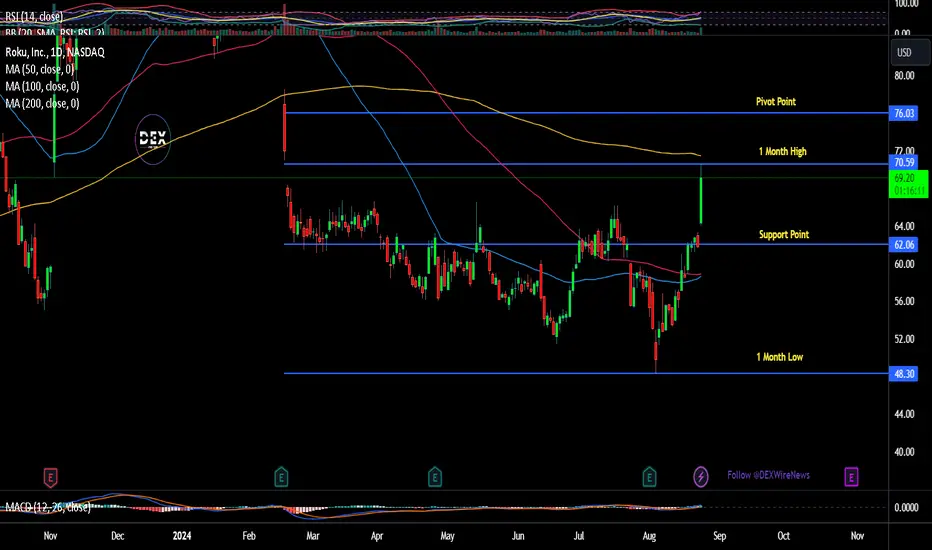This screenshot has height=550, width=932.
Task: Click the Jul label on time axis
Action: coord(579,536)
